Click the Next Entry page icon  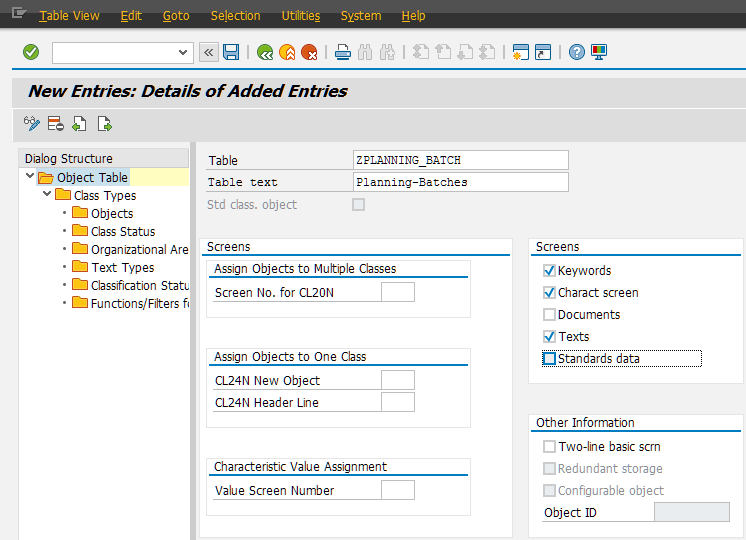(x=104, y=124)
